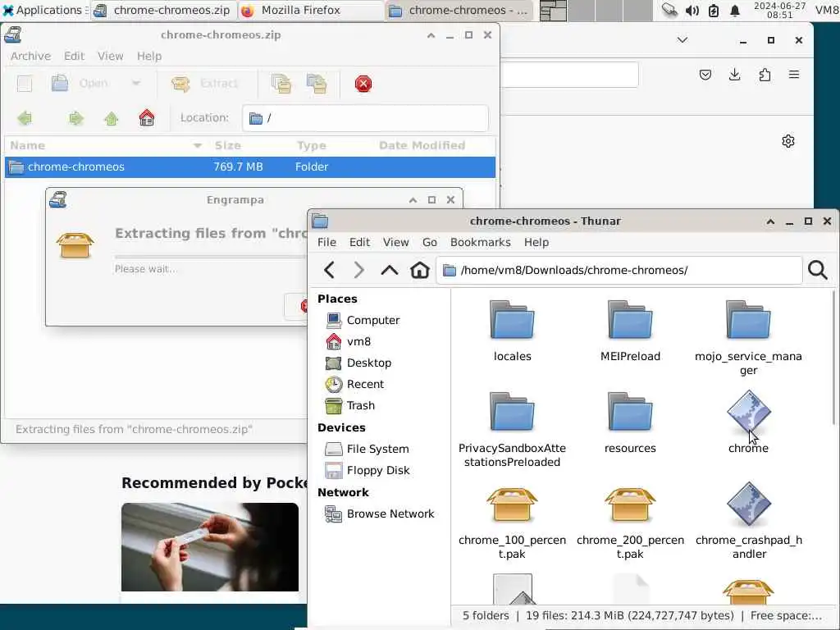Screen dimensions: 840x630
Task: Select the chrome executable file
Action: pos(748,423)
